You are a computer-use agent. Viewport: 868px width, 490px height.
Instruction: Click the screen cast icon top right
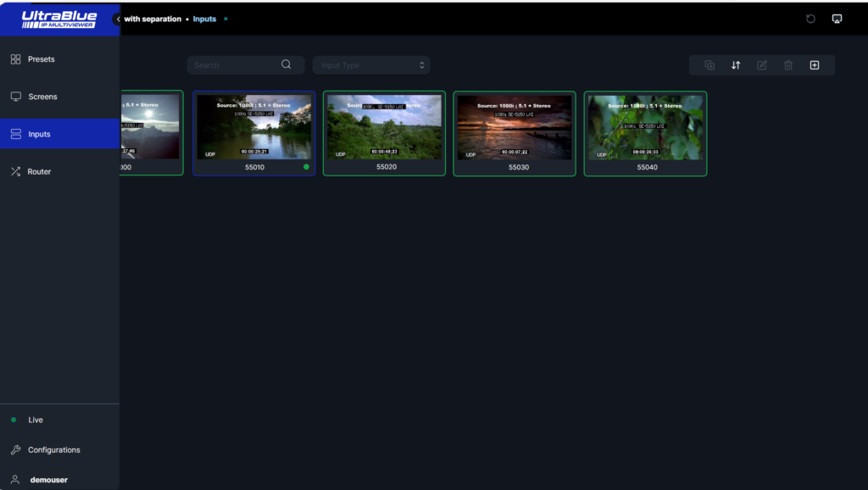tap(837, 19)
